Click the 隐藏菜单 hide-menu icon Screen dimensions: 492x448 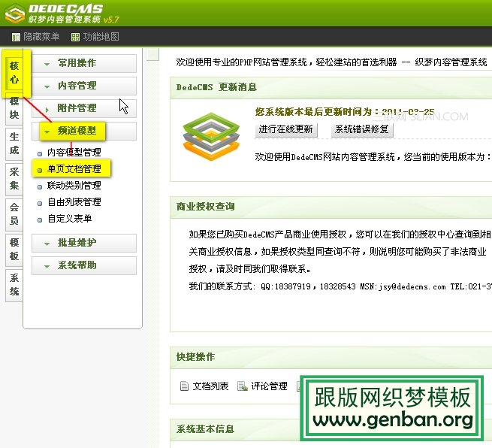(16, 38)
